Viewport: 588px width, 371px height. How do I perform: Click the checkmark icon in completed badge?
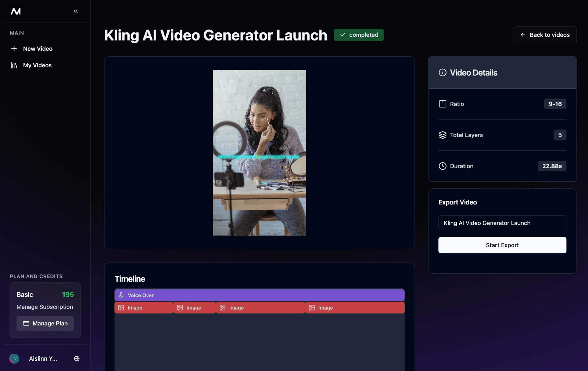click(x=343, y=35)
